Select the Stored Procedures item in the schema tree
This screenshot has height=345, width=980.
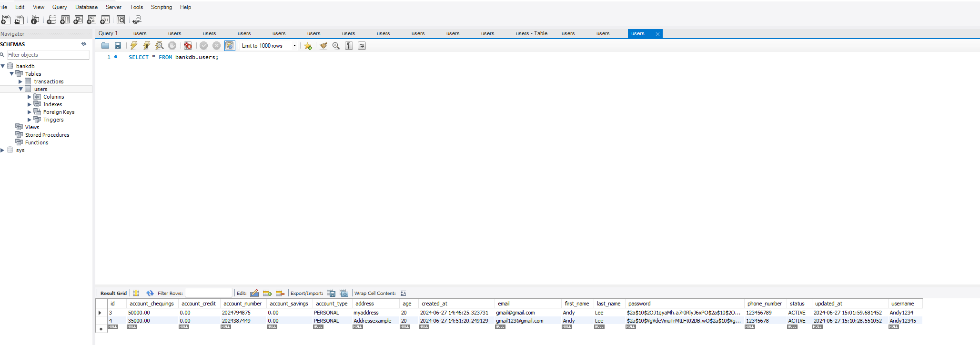(x=47, y=135)
